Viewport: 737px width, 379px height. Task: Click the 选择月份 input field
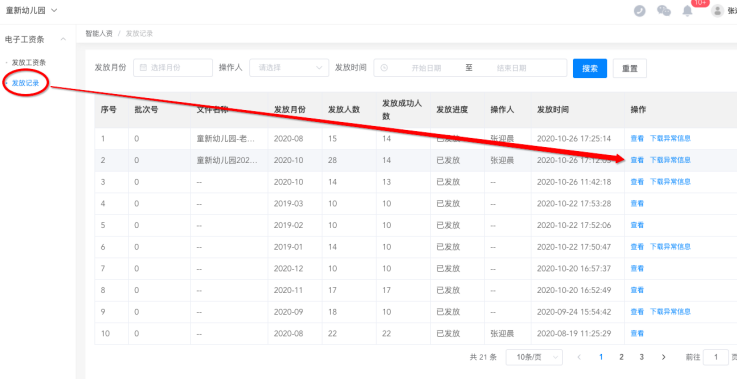tap(173, 68)
